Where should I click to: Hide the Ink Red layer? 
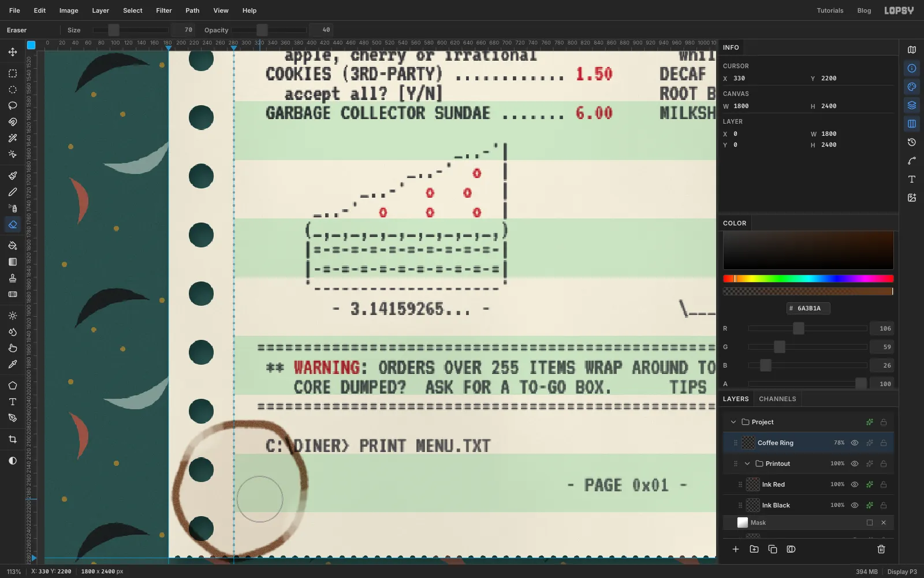pos(855,484)
